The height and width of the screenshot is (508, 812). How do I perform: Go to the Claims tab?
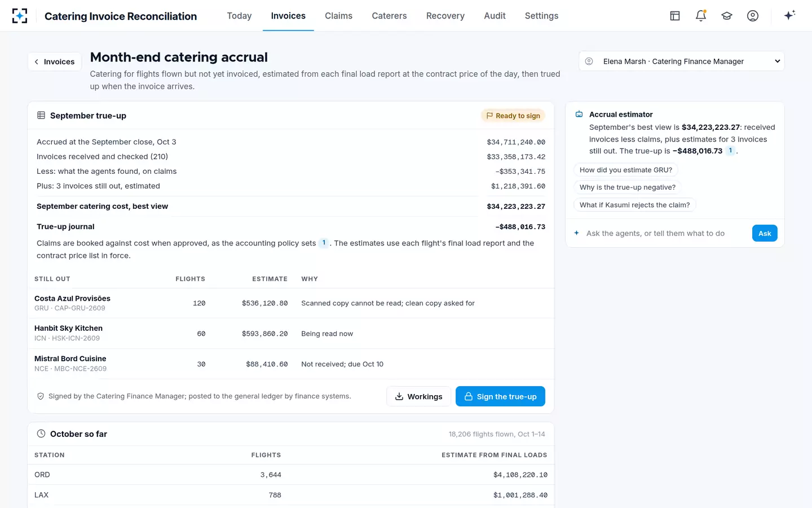coord(338,16)
